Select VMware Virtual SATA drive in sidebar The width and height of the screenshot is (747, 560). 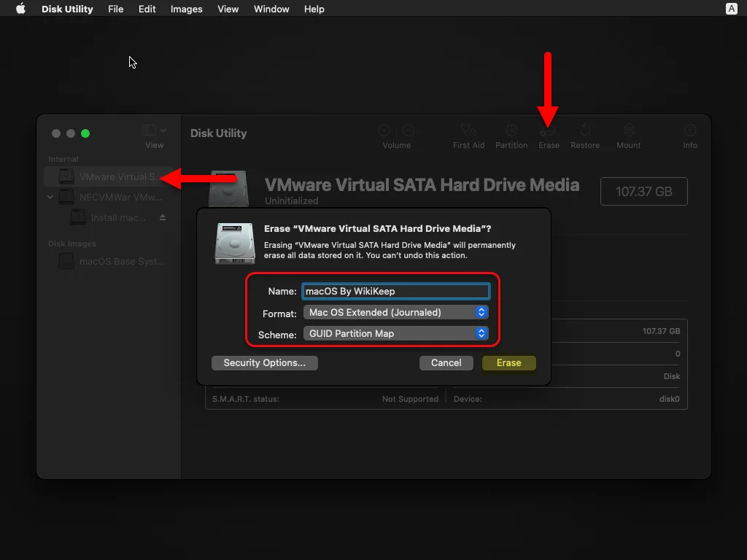[x=109, y=176]
